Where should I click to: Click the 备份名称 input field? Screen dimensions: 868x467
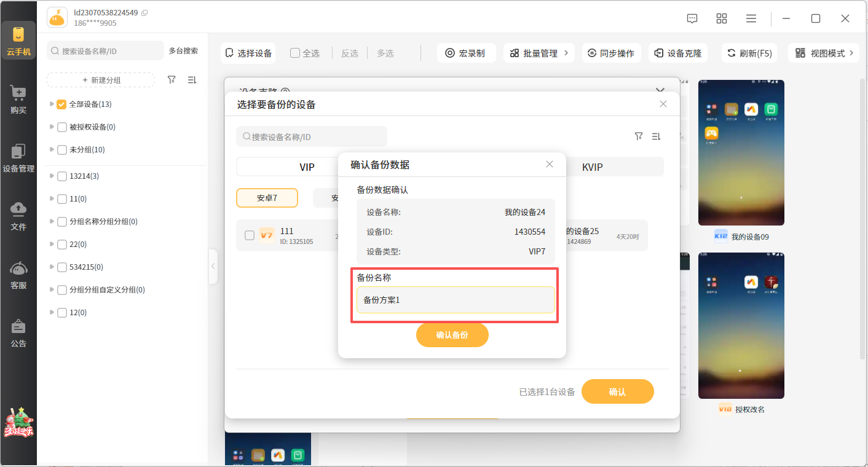(x=455, y=300)
